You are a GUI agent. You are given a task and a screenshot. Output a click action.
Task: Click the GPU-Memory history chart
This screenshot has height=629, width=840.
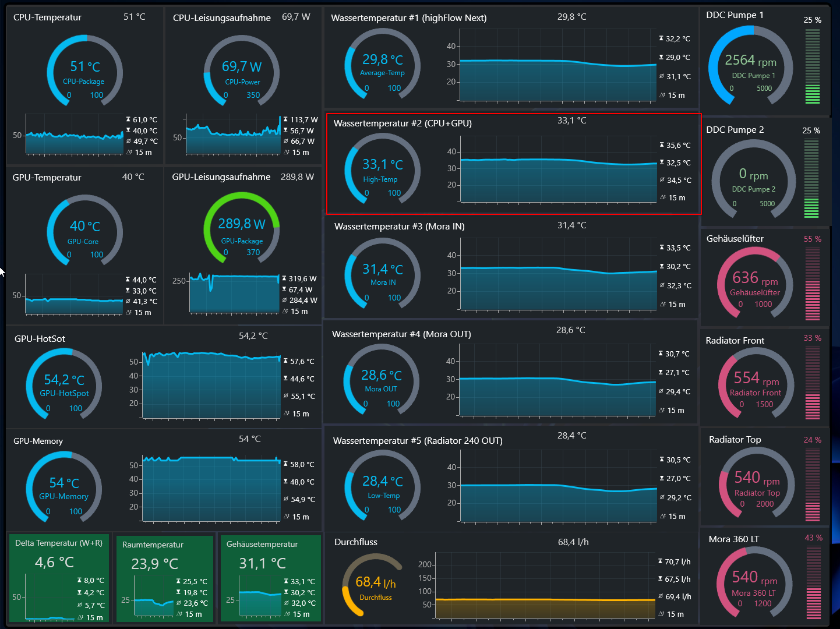211,488
